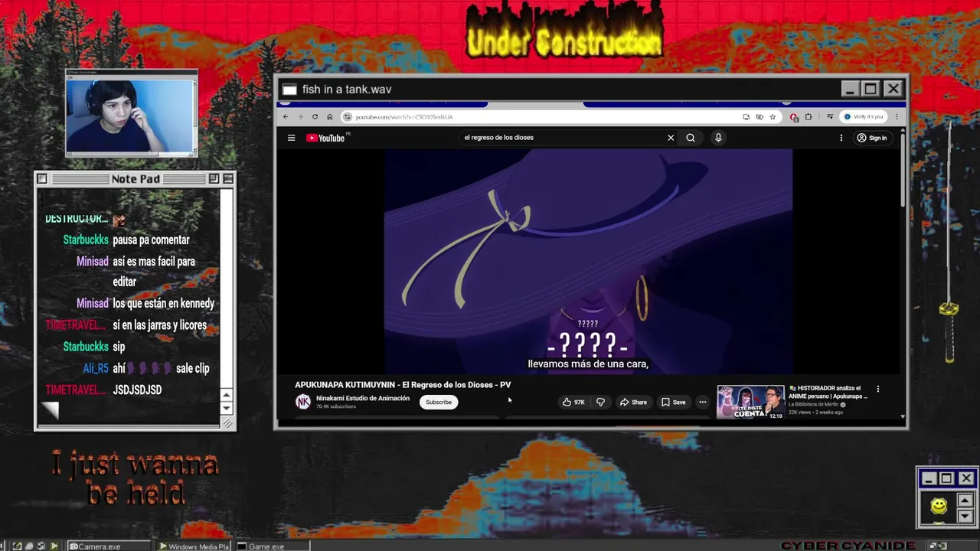
Task: Open the red extension with badge
Action: point(794,117)
